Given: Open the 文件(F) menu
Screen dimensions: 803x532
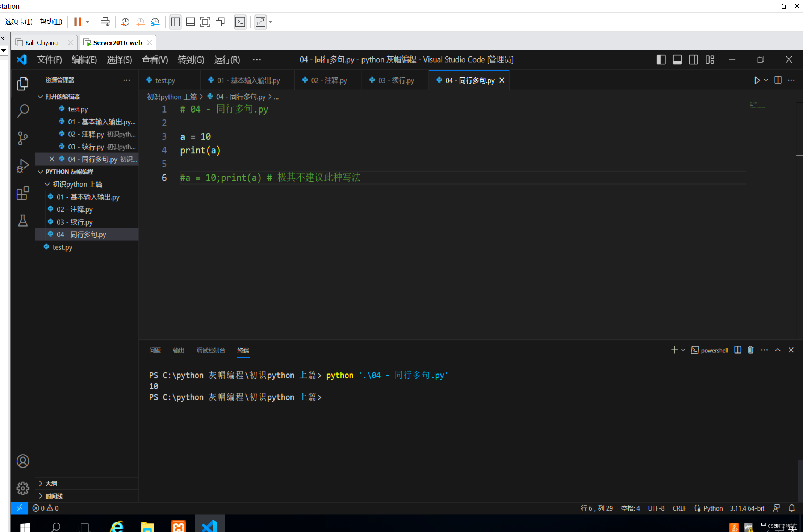Looking at the screenshot, I should pos(49,60).
